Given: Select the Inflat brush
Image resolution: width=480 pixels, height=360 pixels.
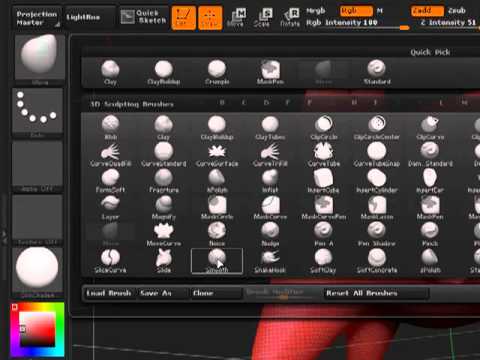Looking at the screenshot, I should click(x=270, y=181).
